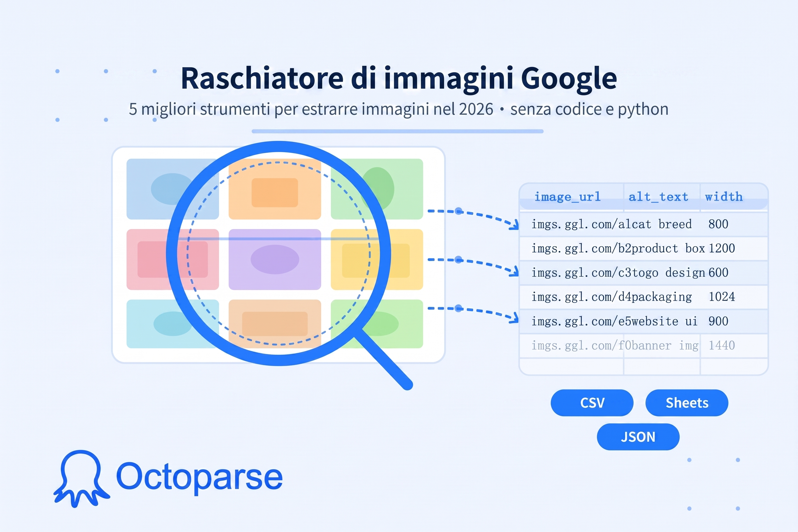Click the Octoparse octopus logo icon

coord(81,478)
